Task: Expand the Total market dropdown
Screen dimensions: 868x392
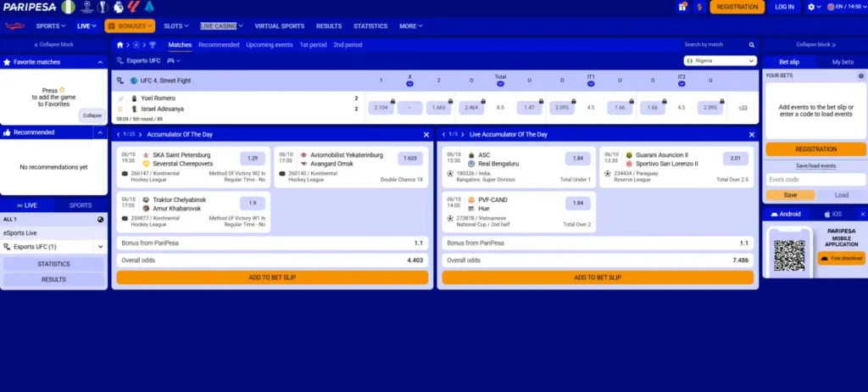Action: coord(500,84)
